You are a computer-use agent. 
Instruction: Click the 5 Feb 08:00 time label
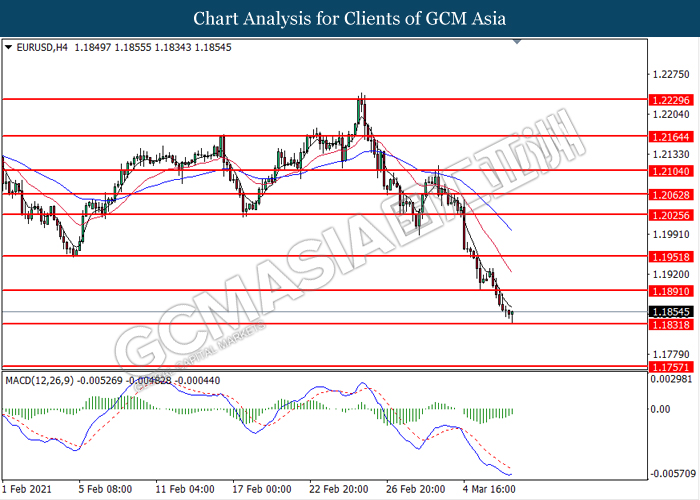tap(105, 489)
